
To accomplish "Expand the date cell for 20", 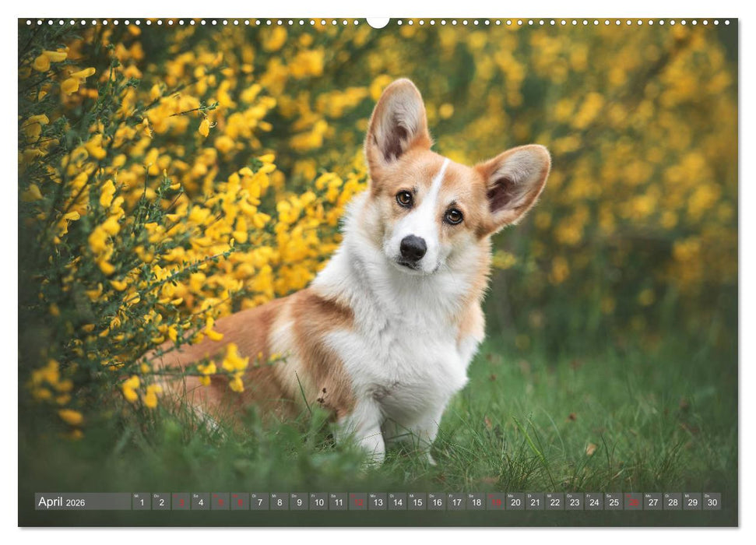I will (515, 504).
